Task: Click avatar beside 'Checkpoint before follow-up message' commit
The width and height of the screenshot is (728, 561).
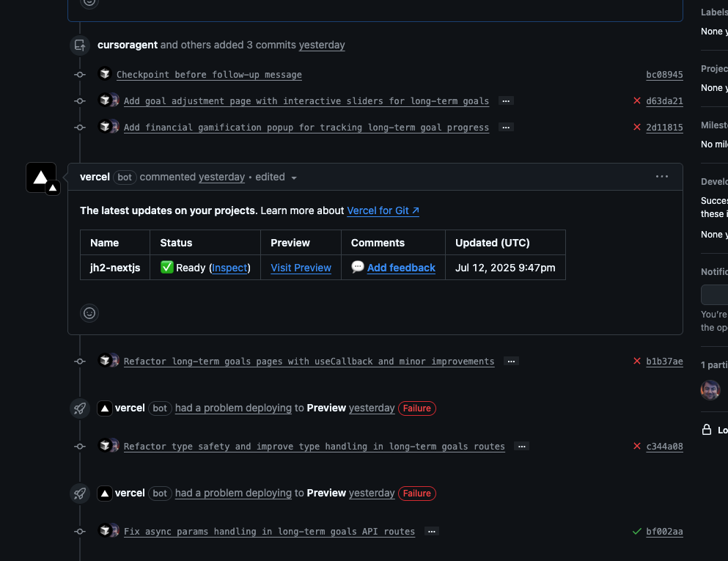Action: 105,73
